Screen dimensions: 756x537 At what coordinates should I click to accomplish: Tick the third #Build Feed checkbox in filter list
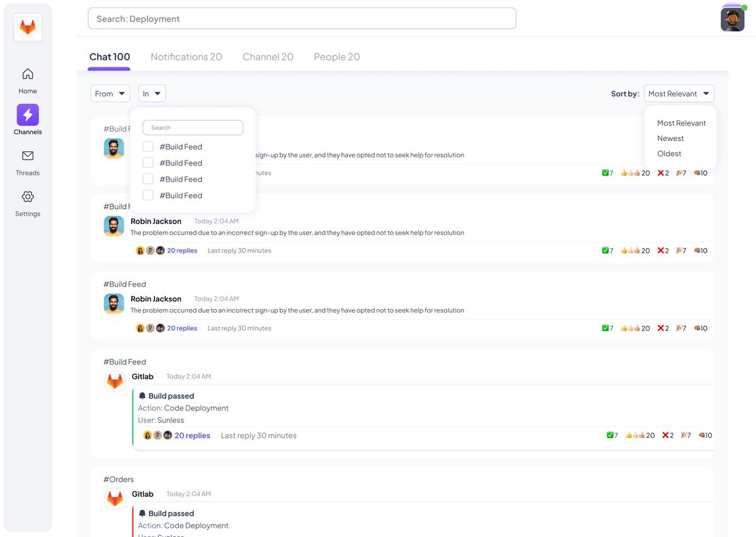click(x=148, y=179)
